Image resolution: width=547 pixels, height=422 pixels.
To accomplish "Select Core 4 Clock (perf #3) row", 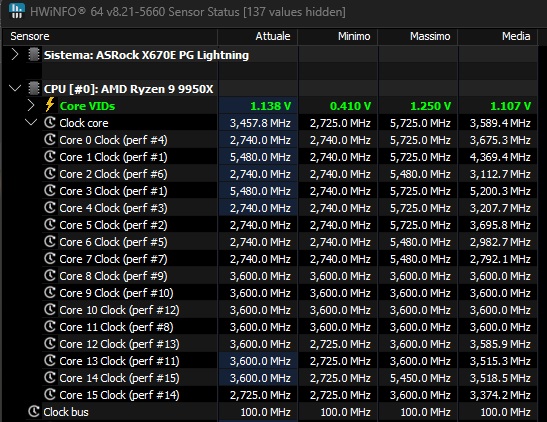I will tap(113, 208).
